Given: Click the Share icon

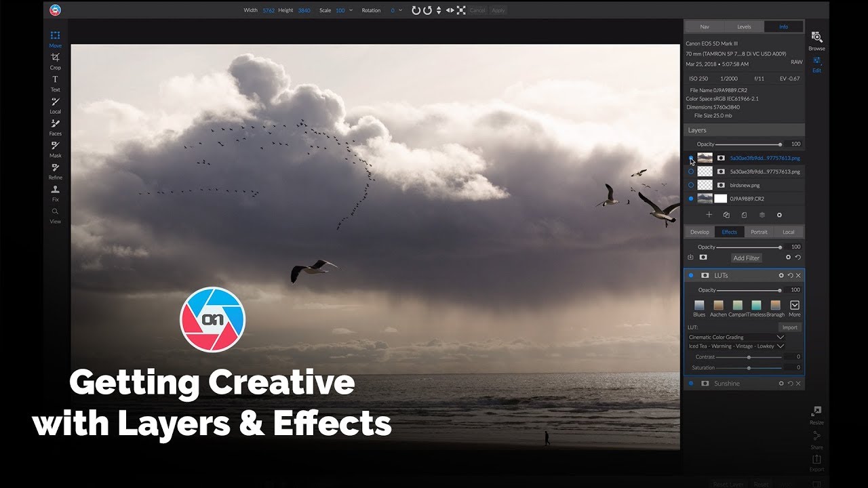Looking at the screenshot, I should tap(816, 436).
